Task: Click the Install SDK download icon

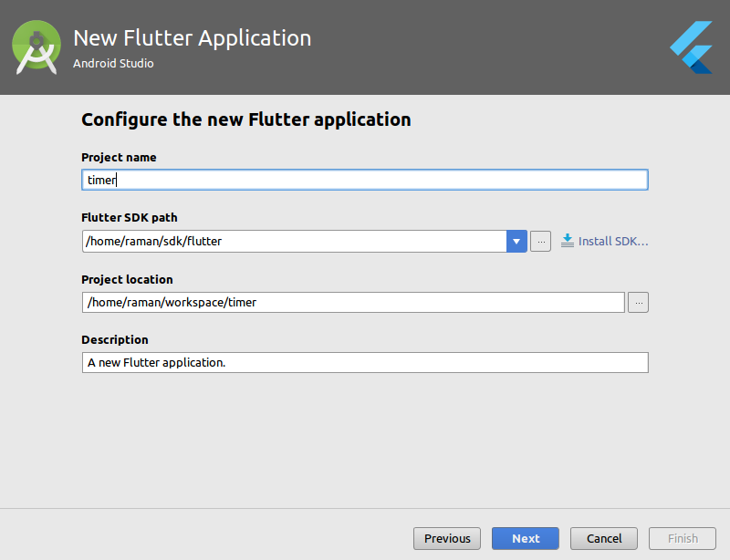Action: pos(567,241)
